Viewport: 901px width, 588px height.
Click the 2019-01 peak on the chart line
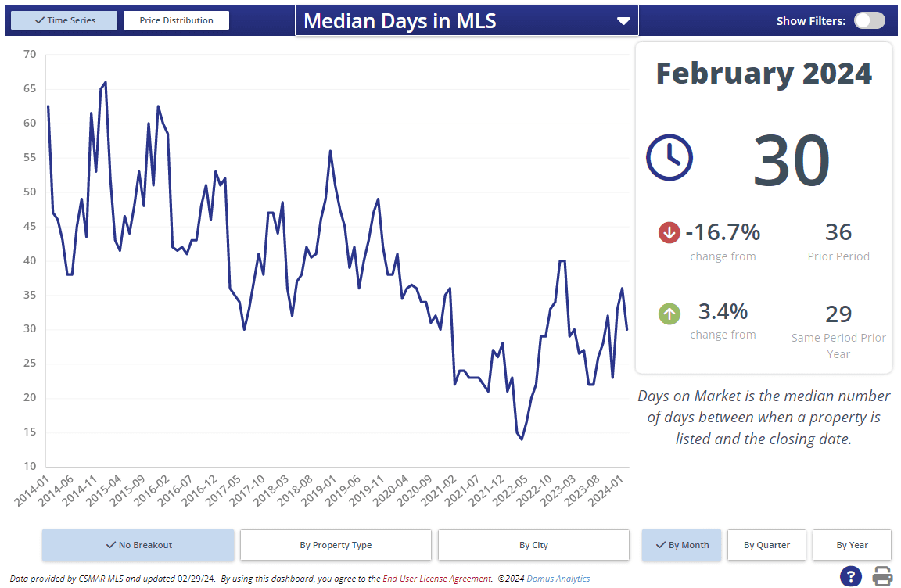(x=330, y=151)
